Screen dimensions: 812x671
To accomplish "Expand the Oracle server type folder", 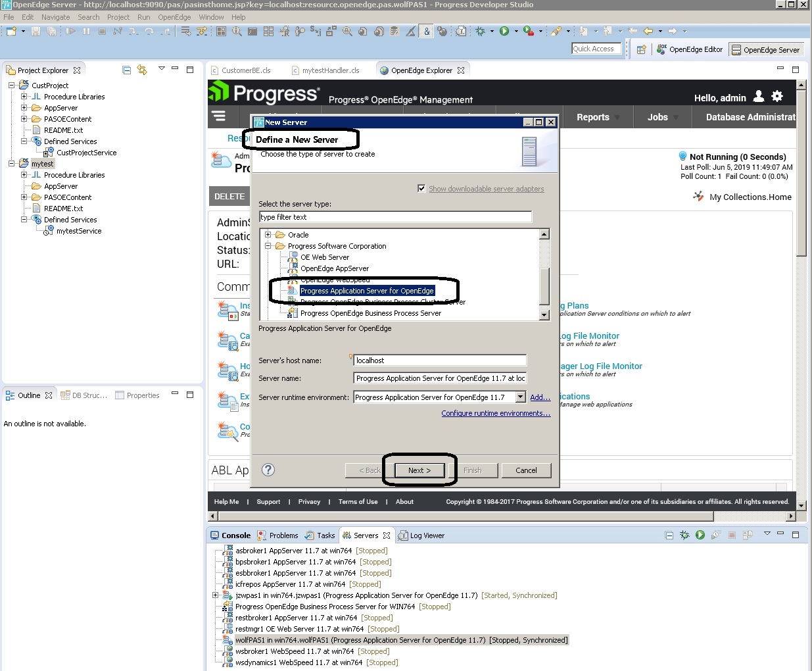I will point(268,235).
